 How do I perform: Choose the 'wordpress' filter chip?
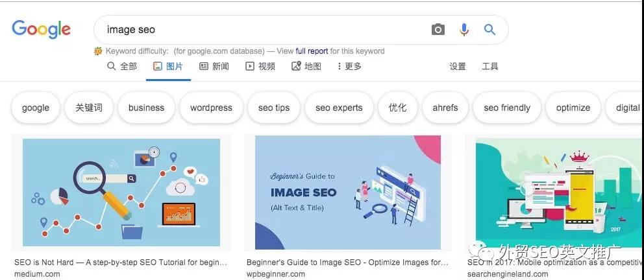tap(211, 108)
